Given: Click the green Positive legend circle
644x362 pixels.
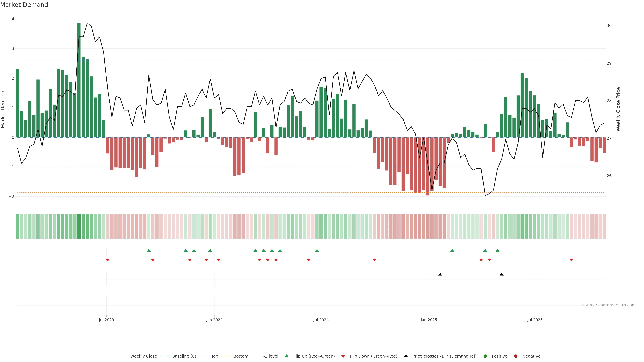Looking at the screenshot, I should 485,356.
